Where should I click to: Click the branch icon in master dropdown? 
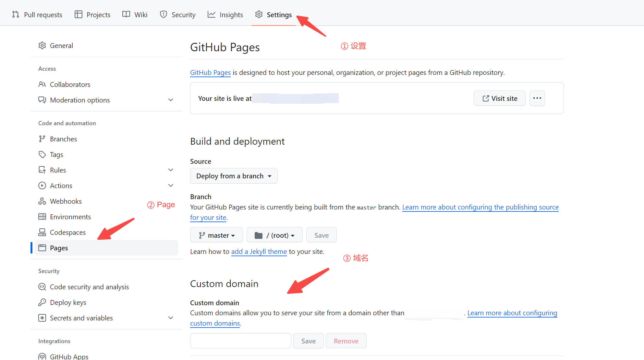(202, 235)
